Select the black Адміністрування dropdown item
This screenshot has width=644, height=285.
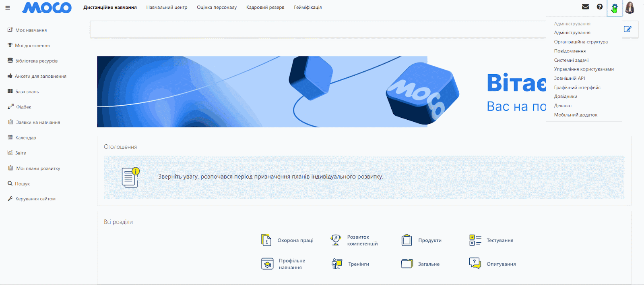point(572,33)
